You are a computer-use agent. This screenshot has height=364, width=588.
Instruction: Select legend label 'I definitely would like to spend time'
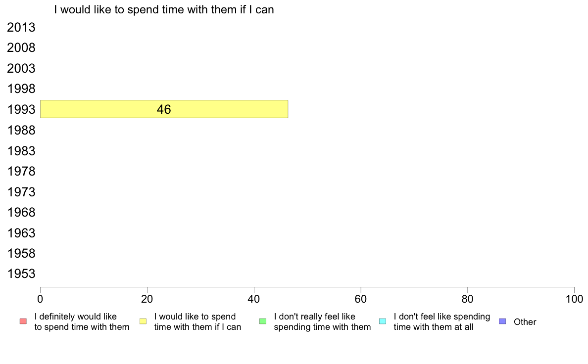pos(82,321)
